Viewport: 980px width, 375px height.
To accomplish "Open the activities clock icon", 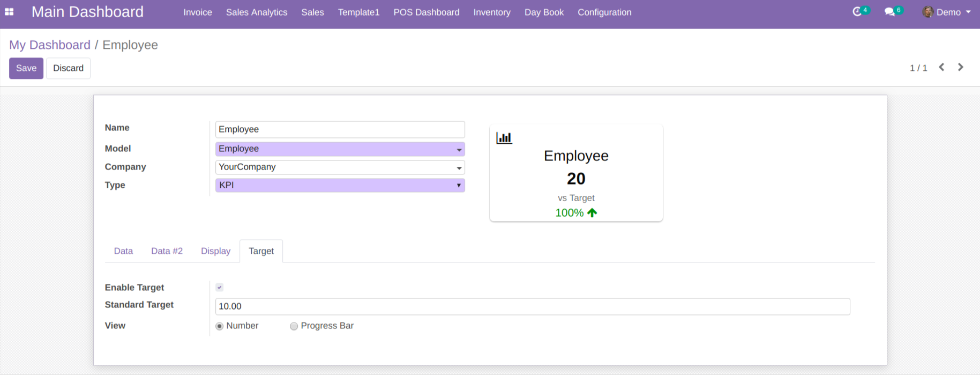I will coord(857,12).
